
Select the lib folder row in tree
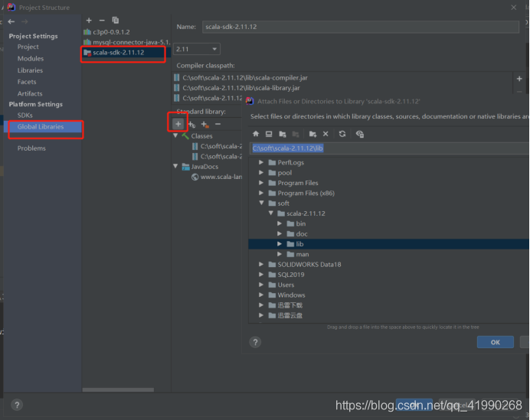389,244
